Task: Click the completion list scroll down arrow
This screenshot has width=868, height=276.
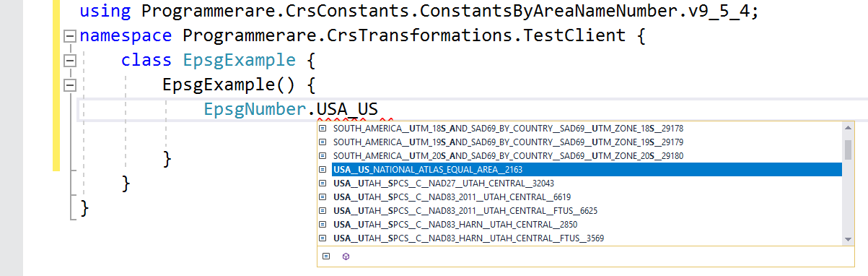Action: tap(848, 238)
